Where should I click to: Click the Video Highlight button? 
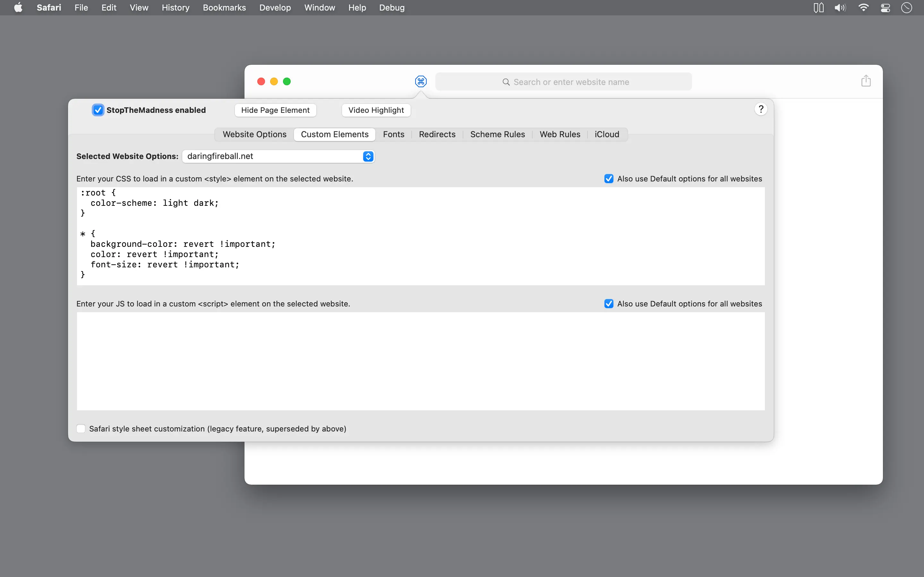coord(376,110)
